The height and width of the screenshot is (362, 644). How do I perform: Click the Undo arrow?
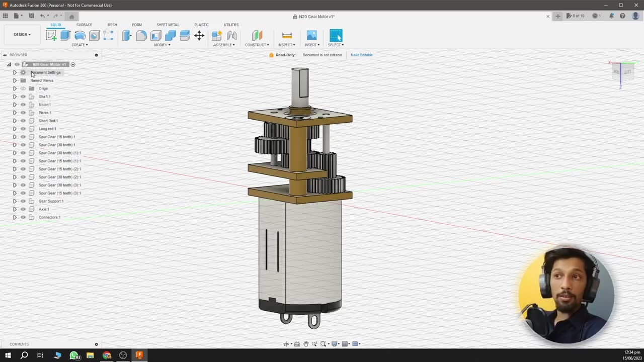tap(43, 16)
